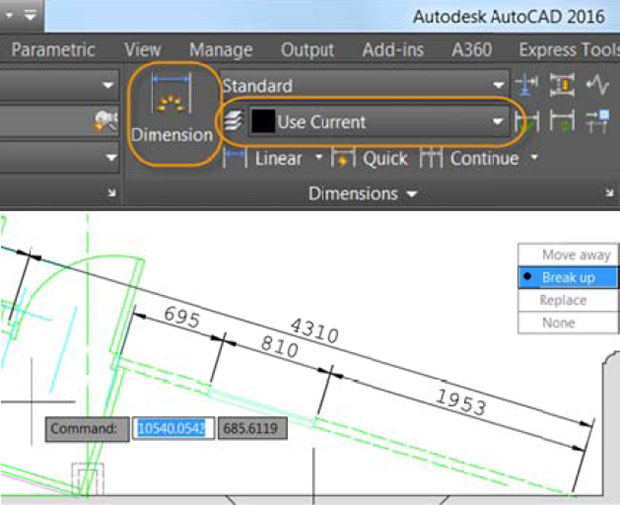
Task: Open the Quick Access toolbar customize arrow
Action: coord(30,15)
